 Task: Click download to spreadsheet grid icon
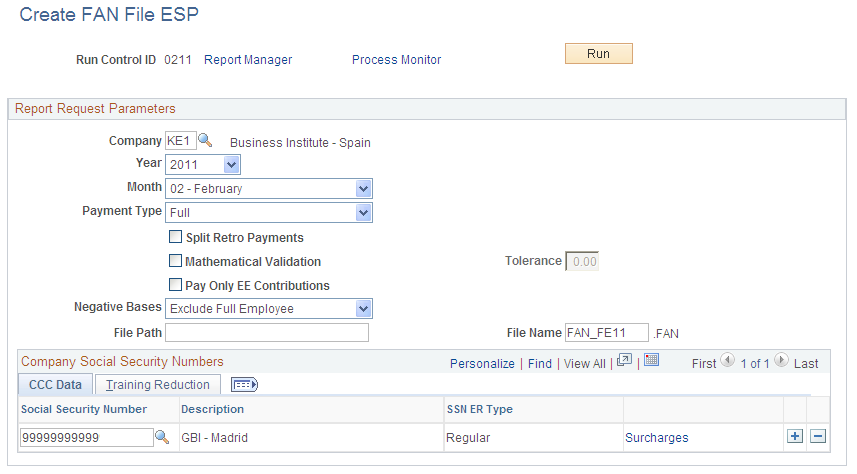tap(651, 360)
